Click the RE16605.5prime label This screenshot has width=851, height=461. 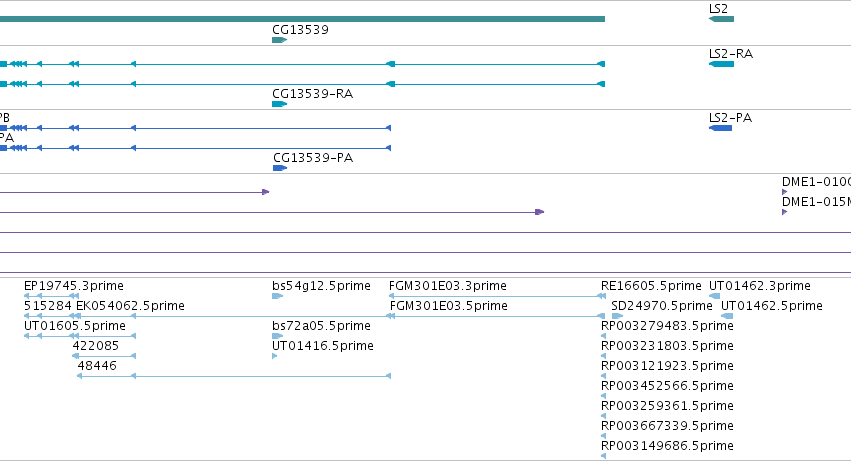(x=651, y=286)
